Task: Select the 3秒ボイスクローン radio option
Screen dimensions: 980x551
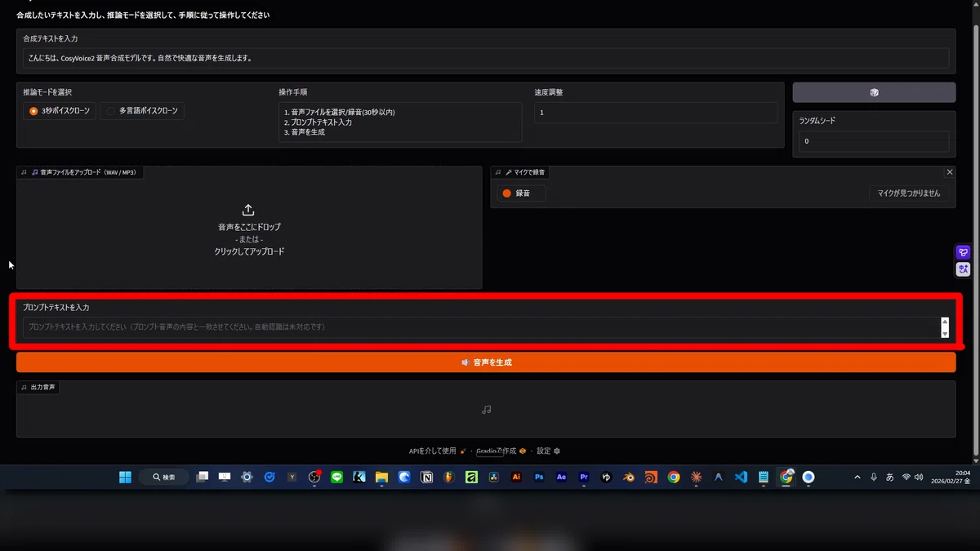Action: (x=61, y=111)
